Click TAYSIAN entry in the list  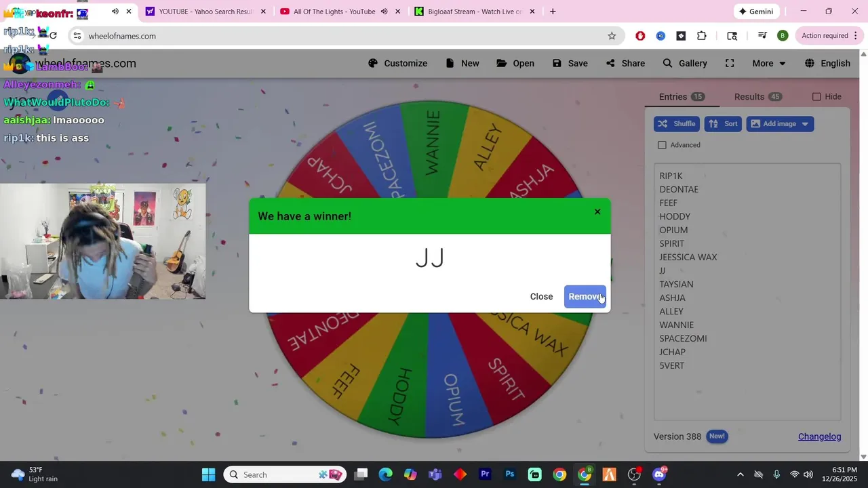click(x=676, y=284)
